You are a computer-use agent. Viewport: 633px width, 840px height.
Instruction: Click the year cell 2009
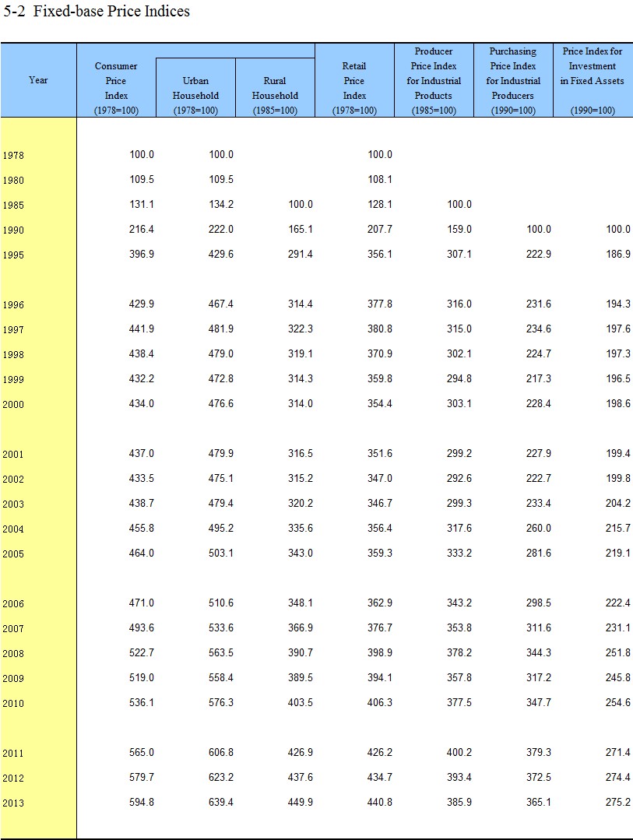click(x=13, y=678)
